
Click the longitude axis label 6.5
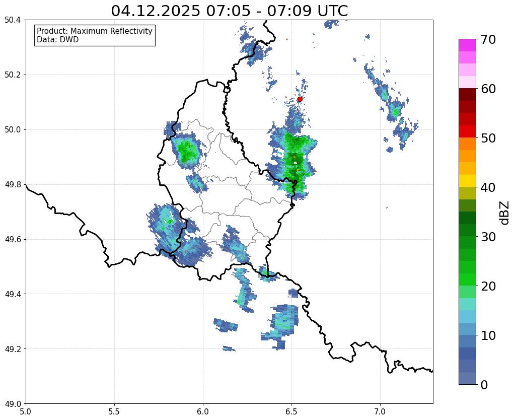click(x=291, y=411)
